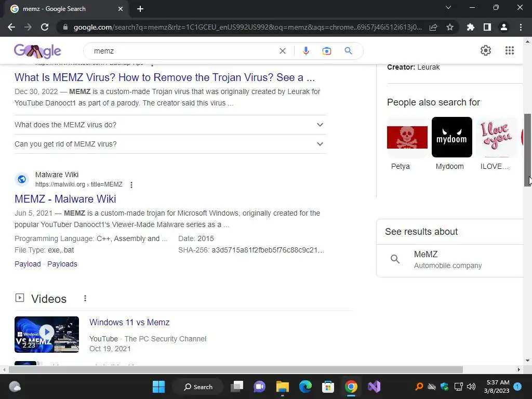Screen dimensions: 532x399
Task: Click the browser back arrow
Action: tap(11, 27)
